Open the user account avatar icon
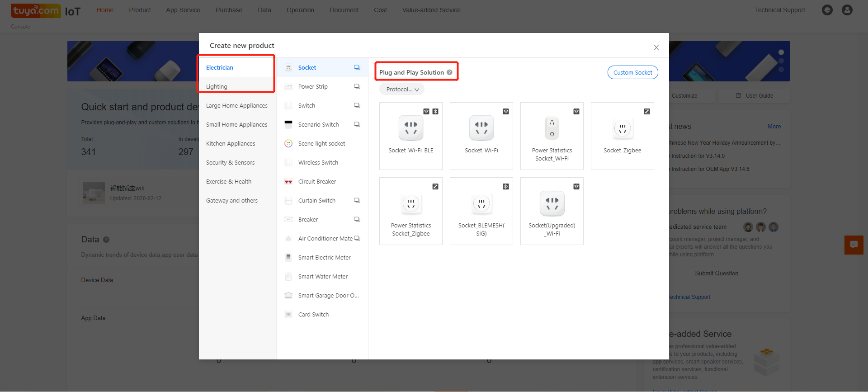 pyautogui.click(x=847, y=10)
